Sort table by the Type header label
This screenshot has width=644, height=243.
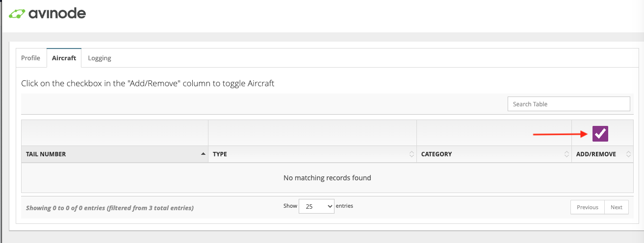[x=220, y=154]
